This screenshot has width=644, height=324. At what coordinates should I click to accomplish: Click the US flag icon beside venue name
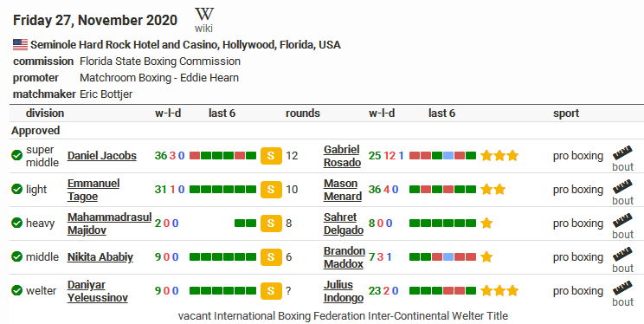click(x=20, y=44)
